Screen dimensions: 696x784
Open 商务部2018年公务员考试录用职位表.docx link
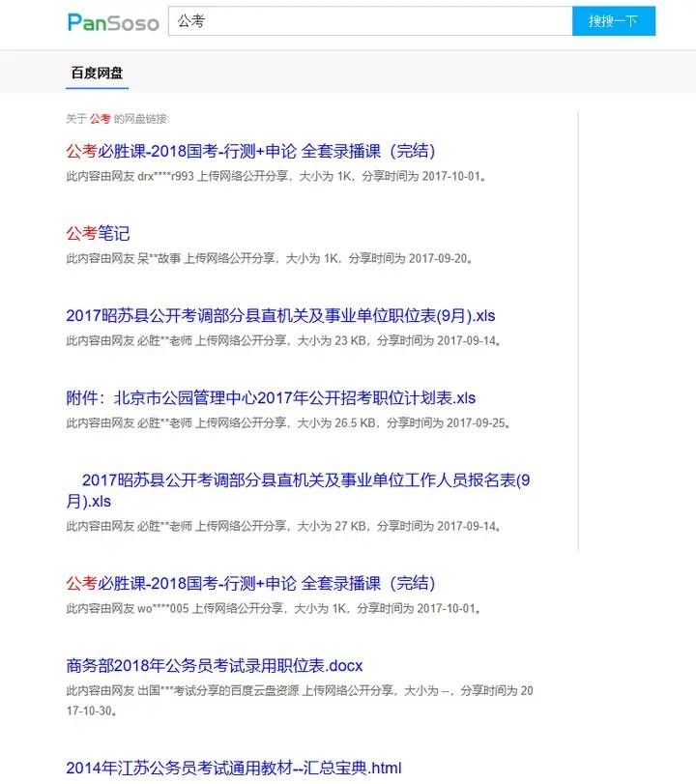pos(215,665)
